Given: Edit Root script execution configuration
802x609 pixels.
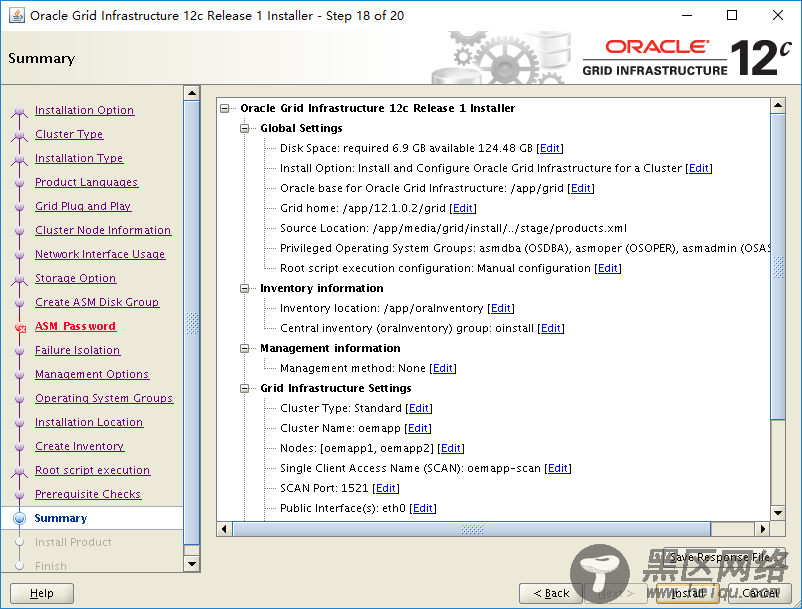Looking at the screenshot, I should (x=608, y=268).
